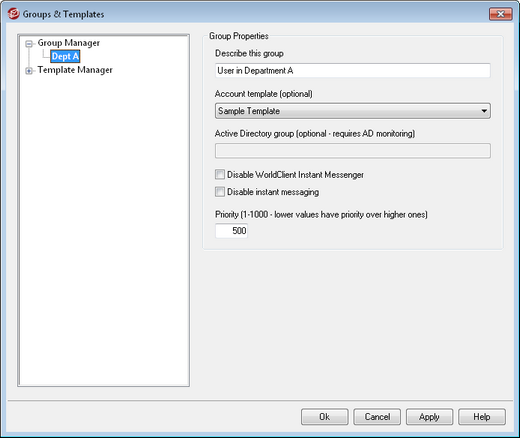Click the Active Directory group field
This screenshot has height=438, width=520.
353,151
